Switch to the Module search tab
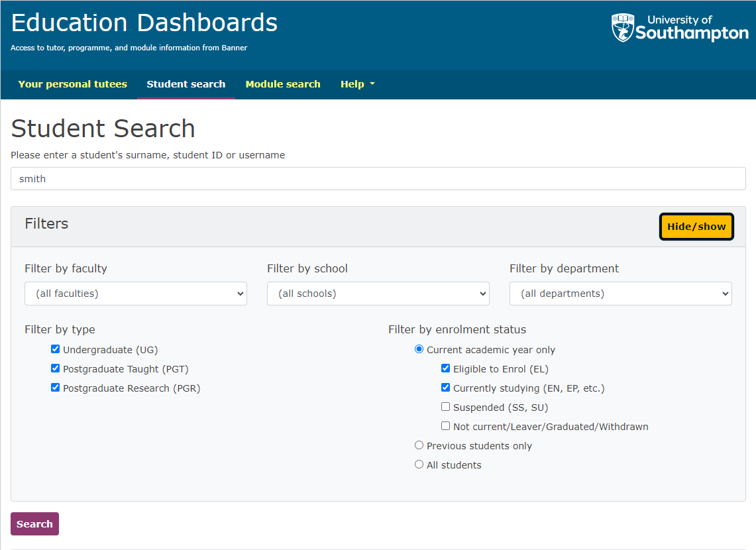The height and width of the screenshot is (550, 756). click(x=283, y=84)
